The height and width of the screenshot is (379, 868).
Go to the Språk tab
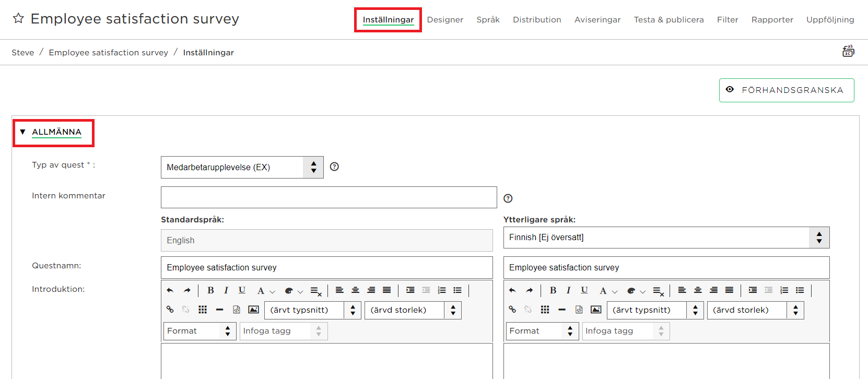coord(488,20)
